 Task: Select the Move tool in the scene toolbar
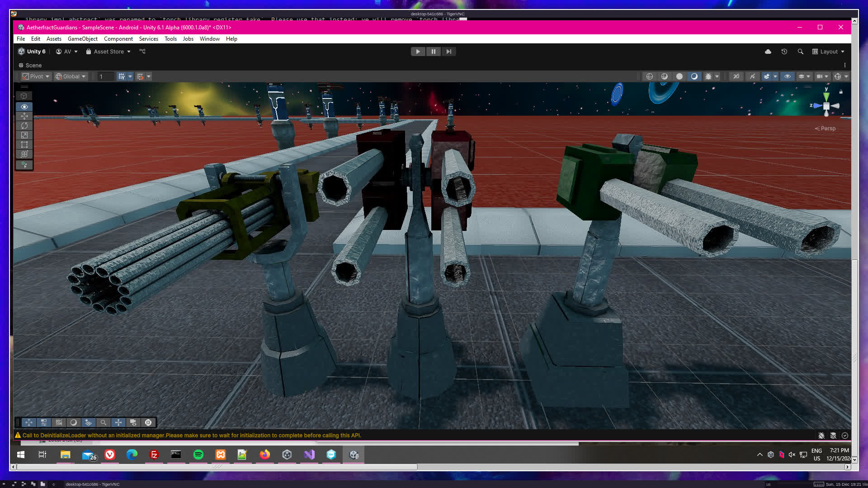pyautogui.click(x=24, y=116)
